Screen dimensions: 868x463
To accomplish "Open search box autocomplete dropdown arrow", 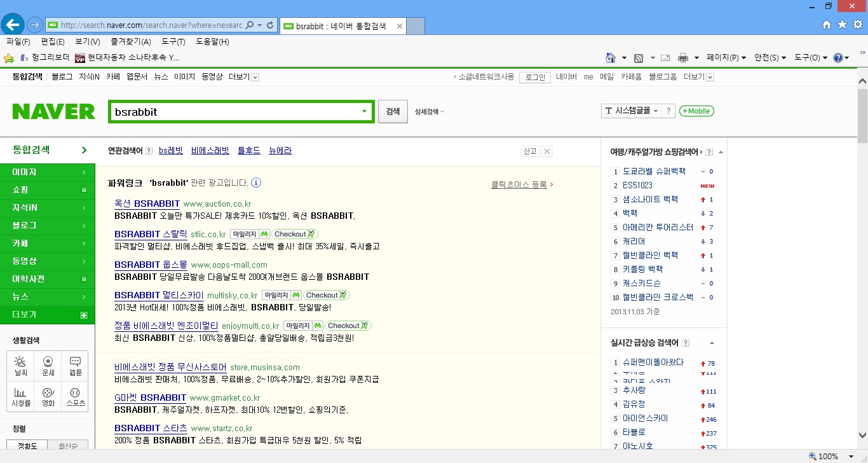I will (x=365, y=111).
